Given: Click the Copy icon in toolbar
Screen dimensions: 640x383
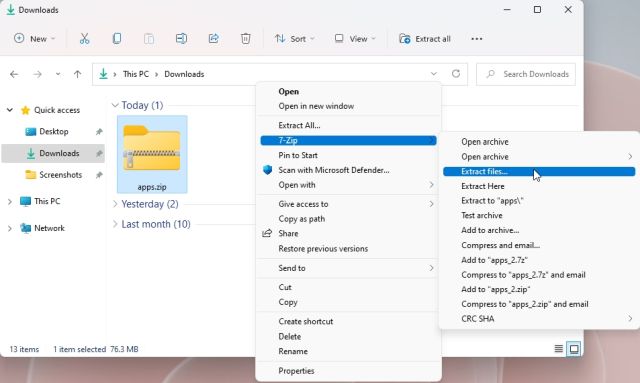Looking at the screenshot, I should (117, 39).
